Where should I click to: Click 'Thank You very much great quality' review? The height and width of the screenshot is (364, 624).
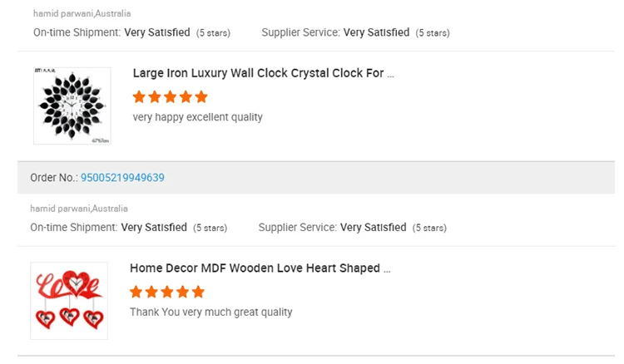pyautogui.click(x=210, y=312)
